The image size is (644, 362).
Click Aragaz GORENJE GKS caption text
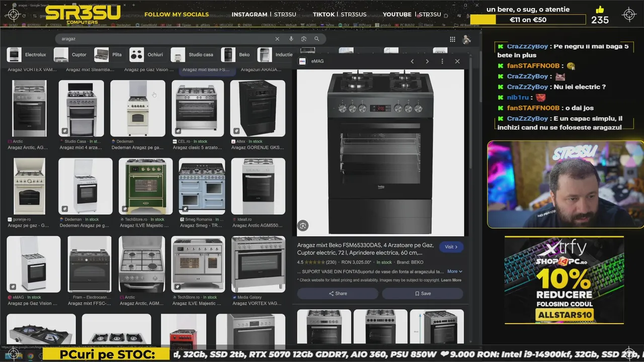tap(258, 148)
